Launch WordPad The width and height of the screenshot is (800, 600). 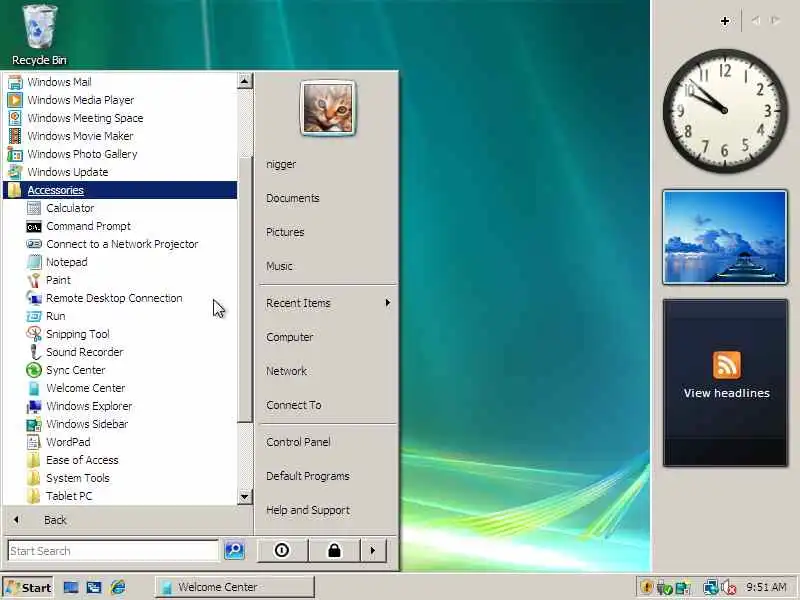point(58,442)
